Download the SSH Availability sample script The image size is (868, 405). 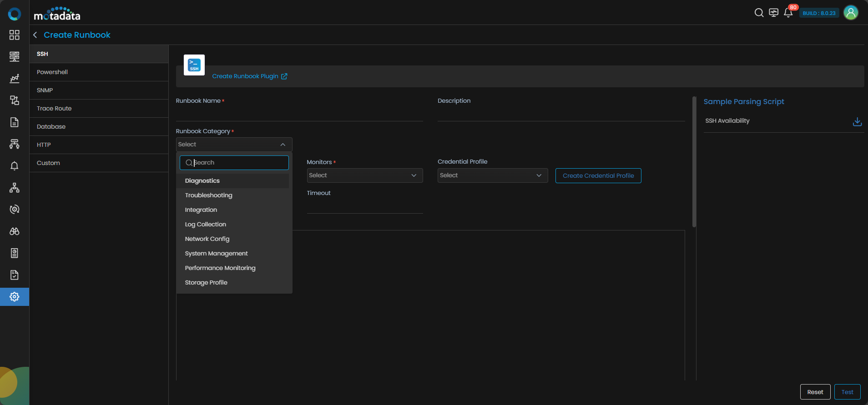click(857, 121)
